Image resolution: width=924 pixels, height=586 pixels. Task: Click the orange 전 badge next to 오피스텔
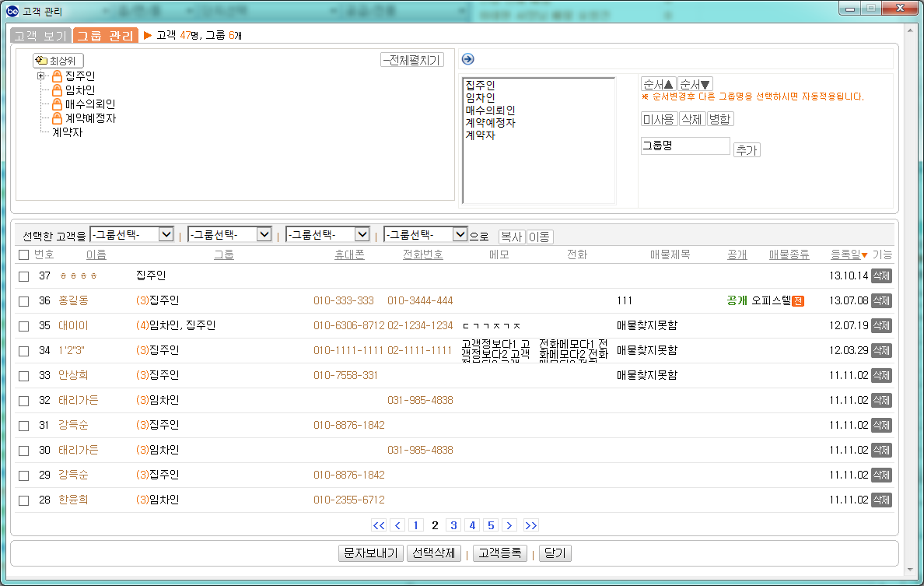pos(797,301)
